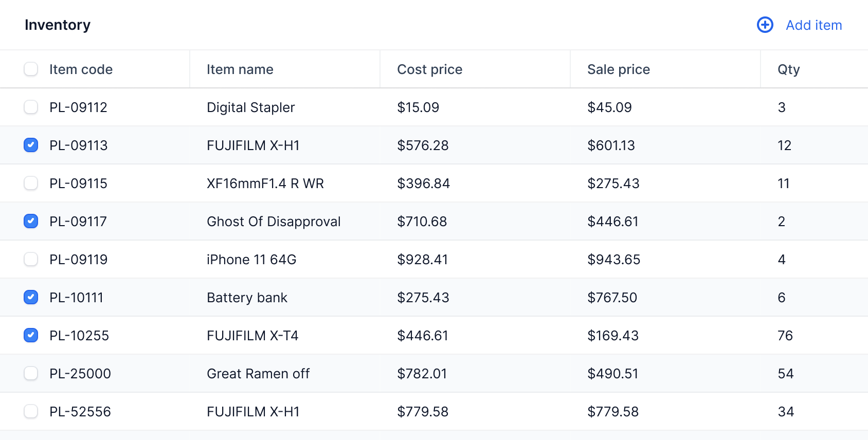Viewport: 868px width, 440px height.
Task: Click the Cost price column header
Action: click(429, 69)
